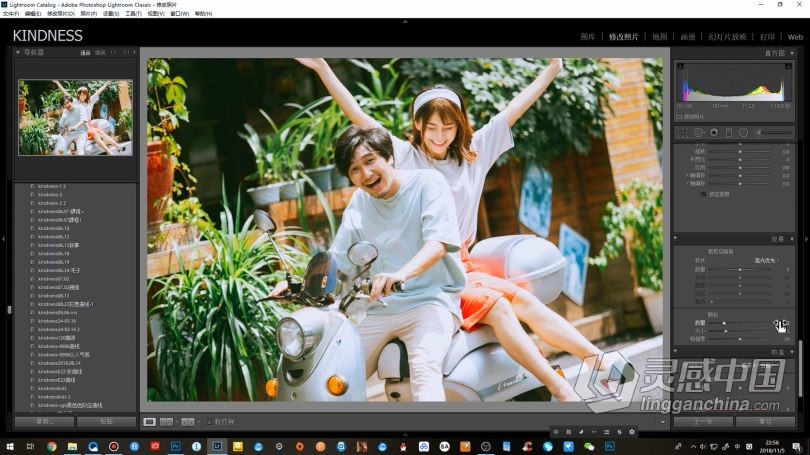
Task: Select the radial filter tool icon
Action: (743, 132)
